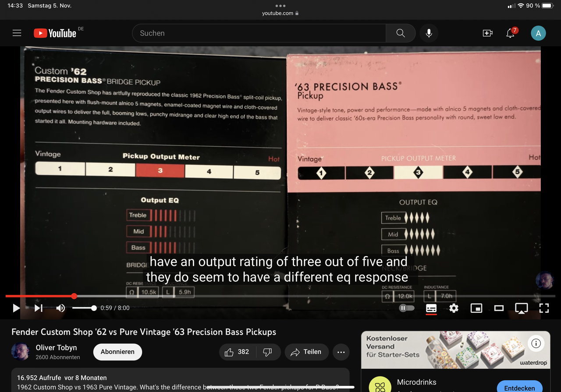Start voice search with the microphone
The width and height of the screenshot is (561, 392).
429,33
